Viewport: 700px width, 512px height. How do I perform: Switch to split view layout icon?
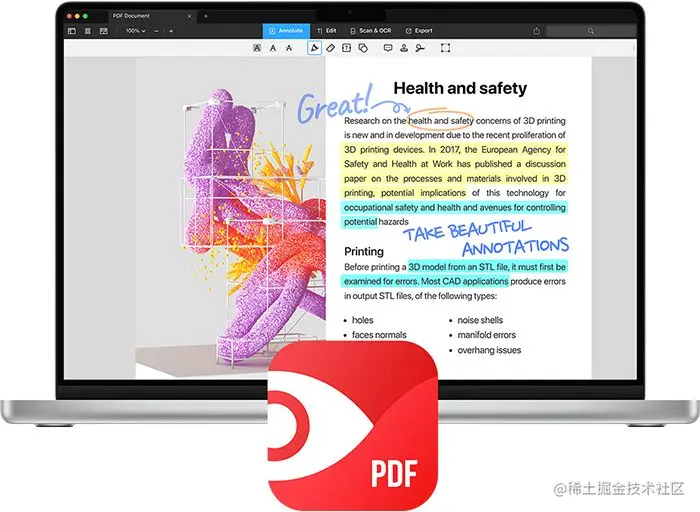tap(104, 31)
